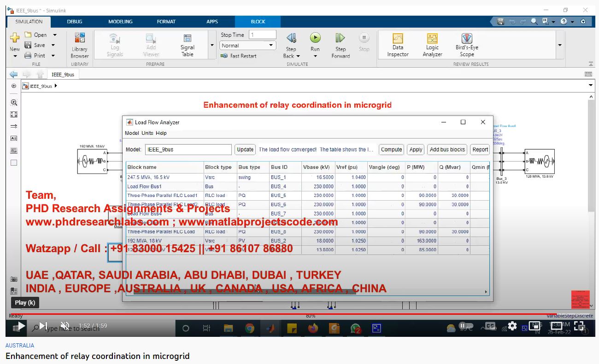
Task: Launch the Bird's-Eye Scope
Action: pyautogui.click(x=467, y=39)
